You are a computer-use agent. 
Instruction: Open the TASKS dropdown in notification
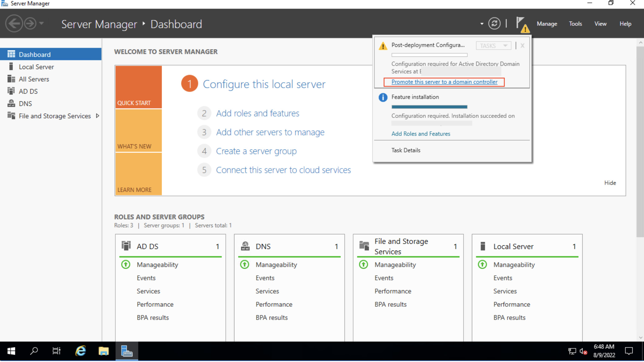pos(493,45)
